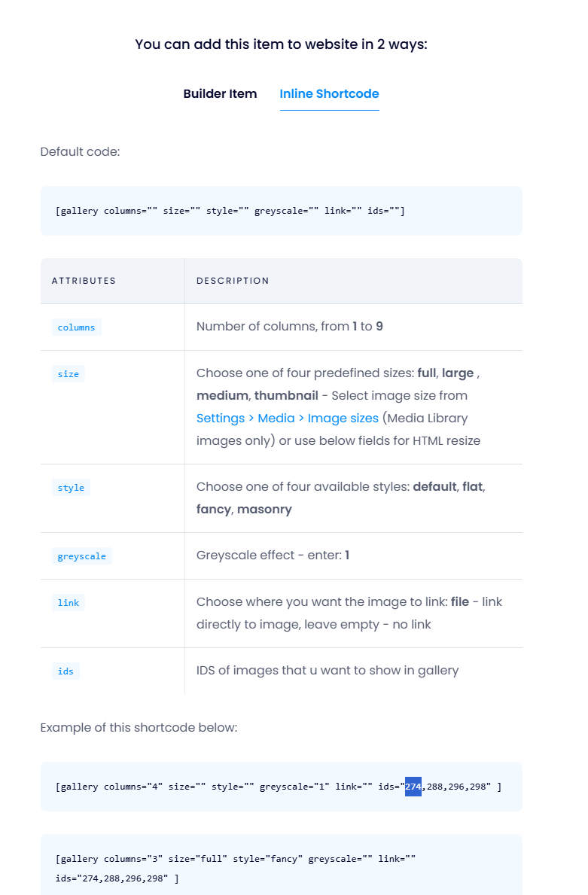The height and width of the screenshot is (895, 588).
Task: Click the size attribute tag
Action: pos(68,373)
